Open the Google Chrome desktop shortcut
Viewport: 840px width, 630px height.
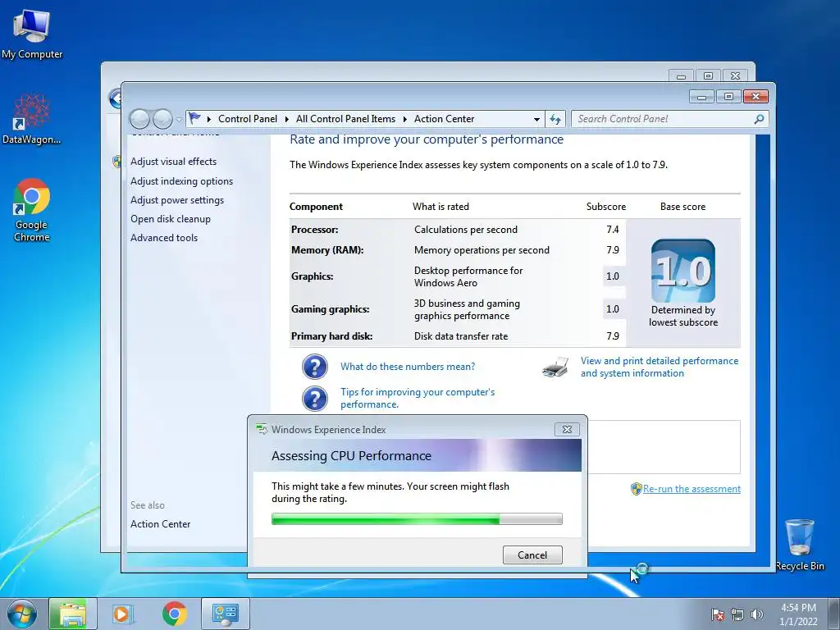(32, 209)
